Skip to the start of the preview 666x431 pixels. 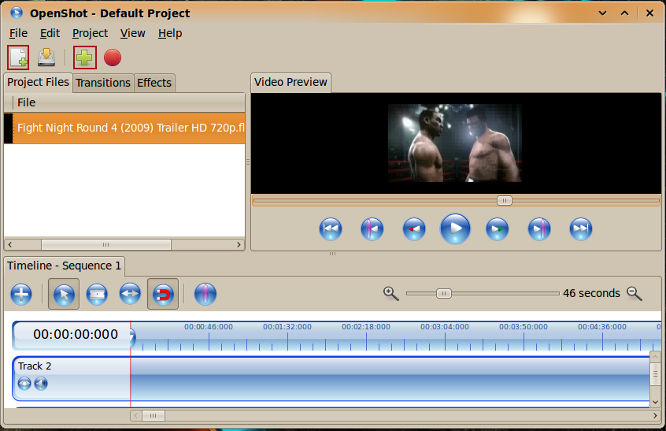coord(330,229)
